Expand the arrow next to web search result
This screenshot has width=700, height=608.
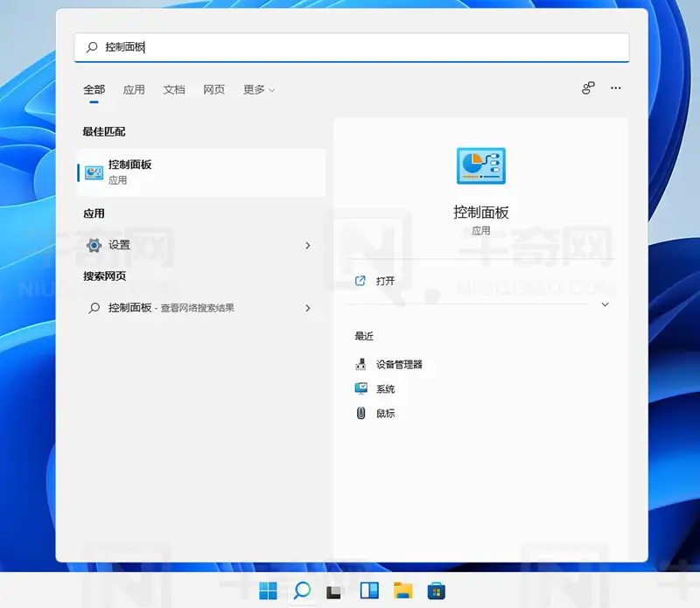[x=308, y=308]
